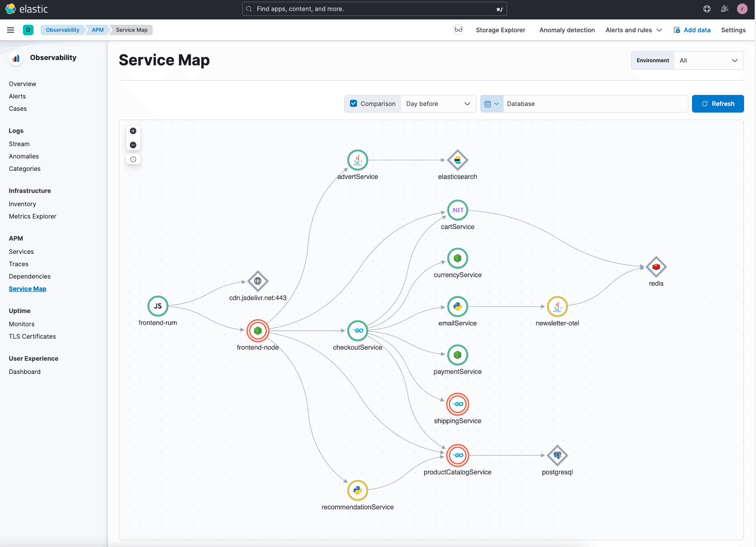The width and height of the screenshot is (756, 547).
Task: Open the Environment selector dropdown
Action: (x=708, y=60)
